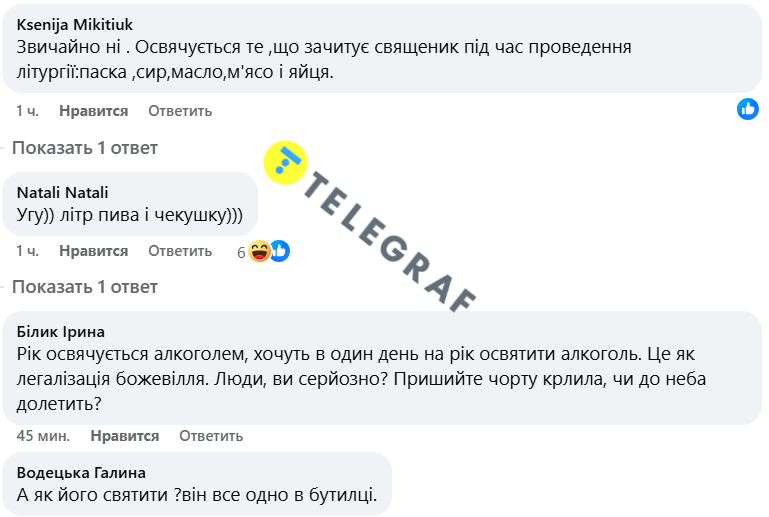Click the "1 ч." timestamp on Natali Natali's comment

(27, 251)
